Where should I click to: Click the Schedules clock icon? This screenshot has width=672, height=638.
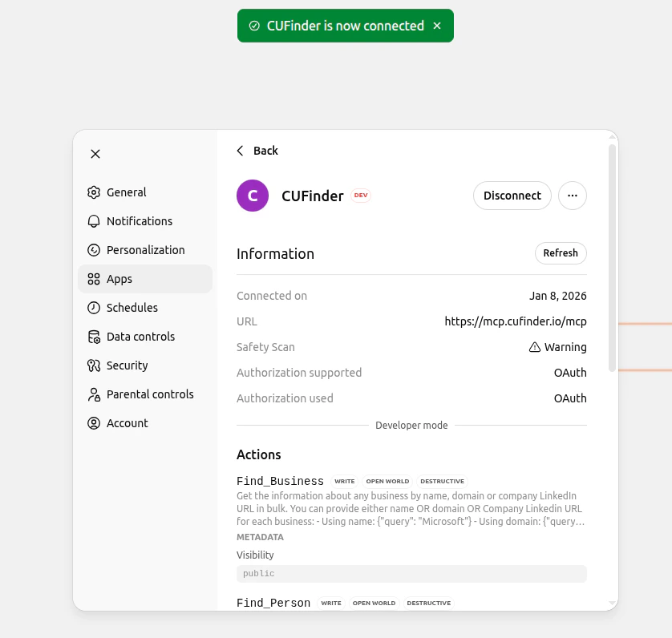(x=94, y=308)
